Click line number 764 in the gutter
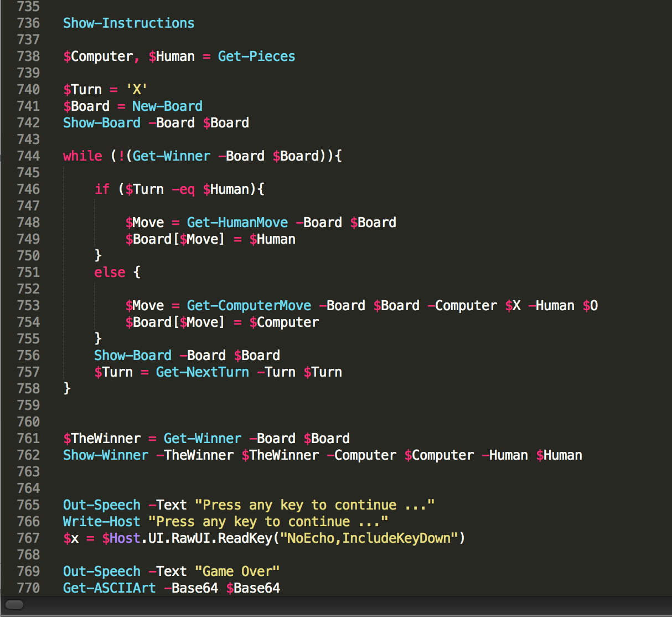672x617 pixels. point(28,489)
